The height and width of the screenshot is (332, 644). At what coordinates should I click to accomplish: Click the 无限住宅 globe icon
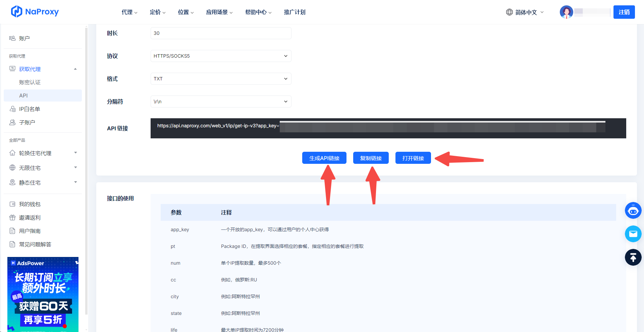tap(12, 168)
